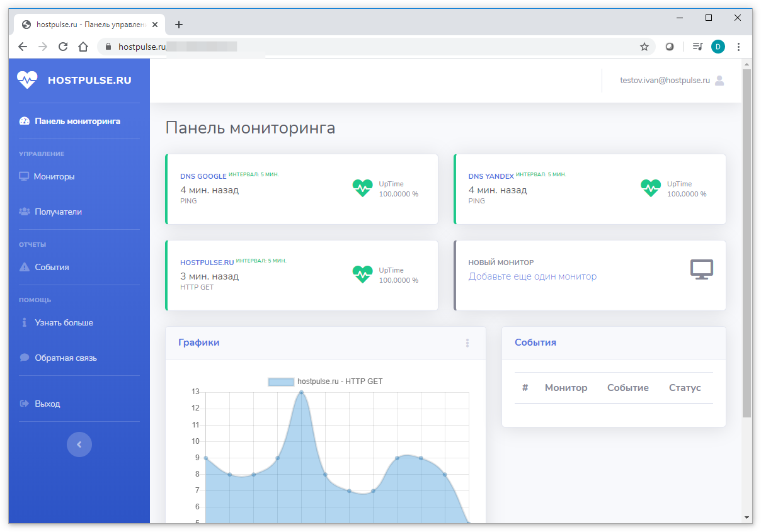This screenshot has height=532, width=761.
Task: Click the DNS Yandex uptime heart icon
Action: tap(651, 188)
